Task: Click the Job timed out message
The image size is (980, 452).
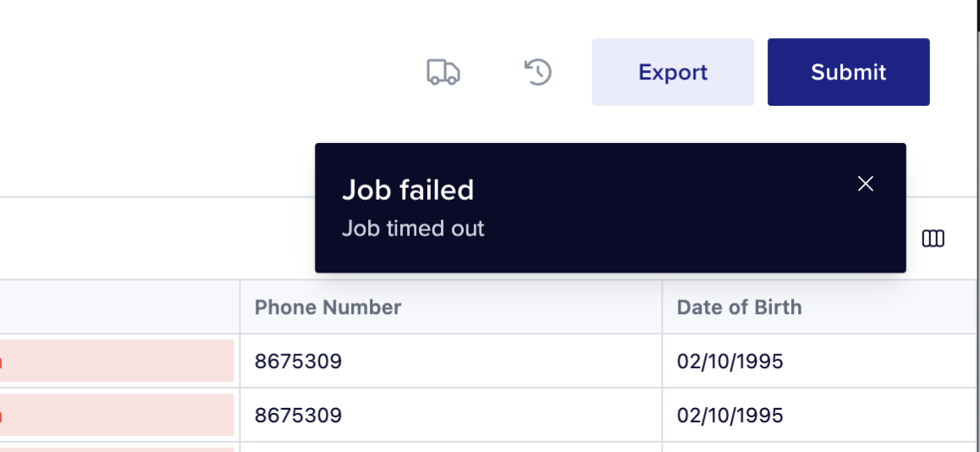Action: (x=412, y=229)
